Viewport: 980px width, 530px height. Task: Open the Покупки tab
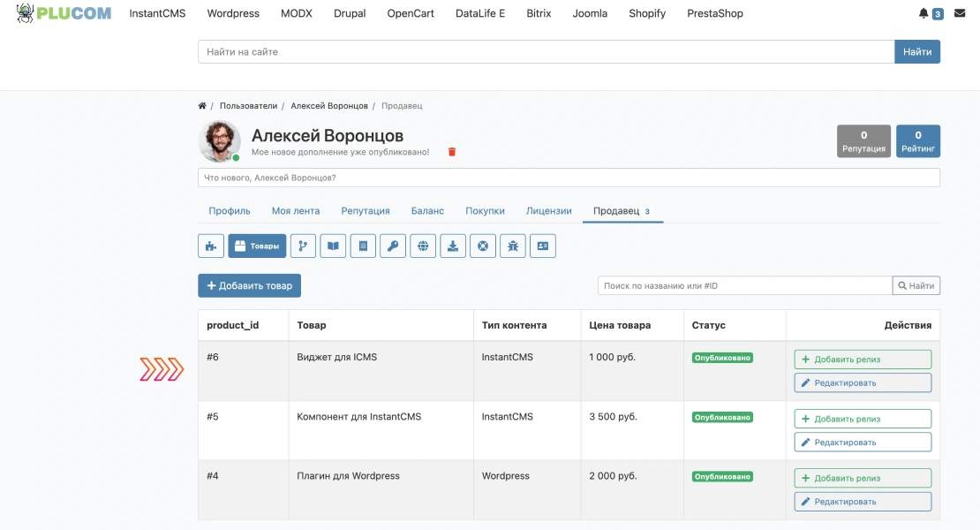pyautogui.click(x=485, y=210)
